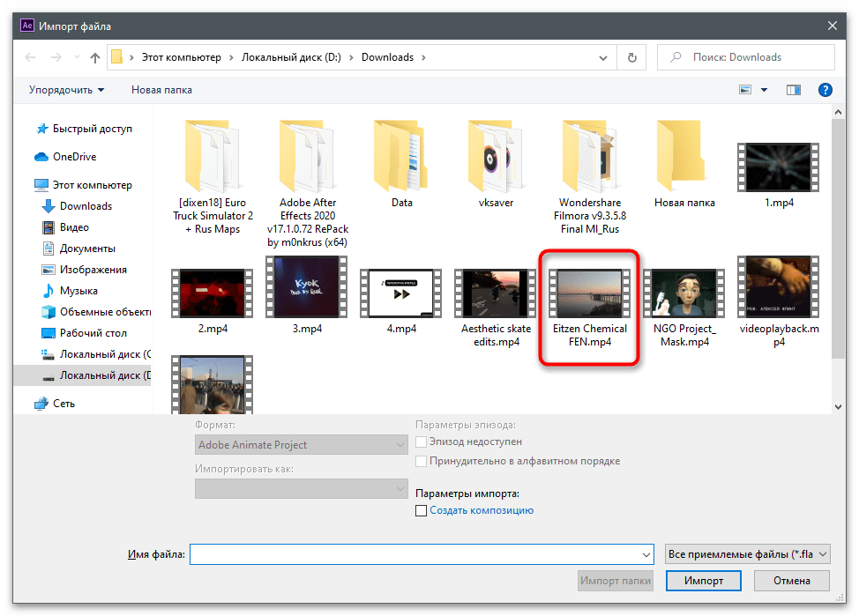
Task: Select the Wondershare Filmora folder
Action: [590, 178]
